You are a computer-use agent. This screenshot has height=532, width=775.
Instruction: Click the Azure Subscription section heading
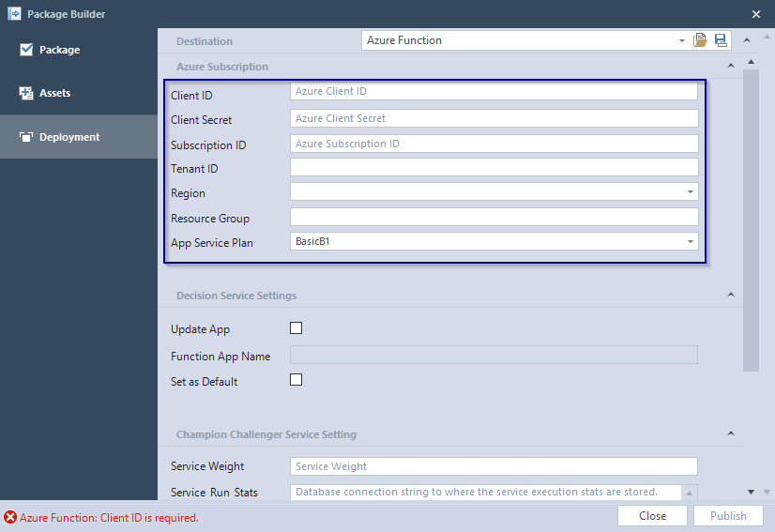(x=222, y=67)
